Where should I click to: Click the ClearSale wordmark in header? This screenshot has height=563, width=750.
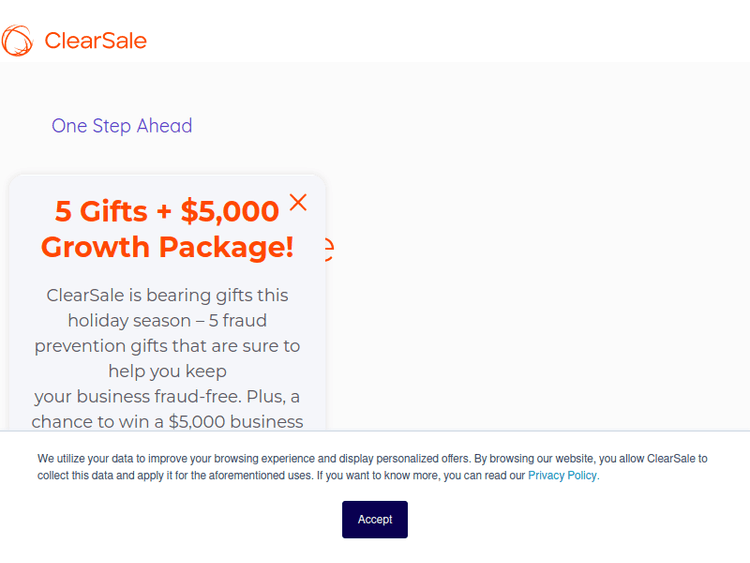point(95,41)
